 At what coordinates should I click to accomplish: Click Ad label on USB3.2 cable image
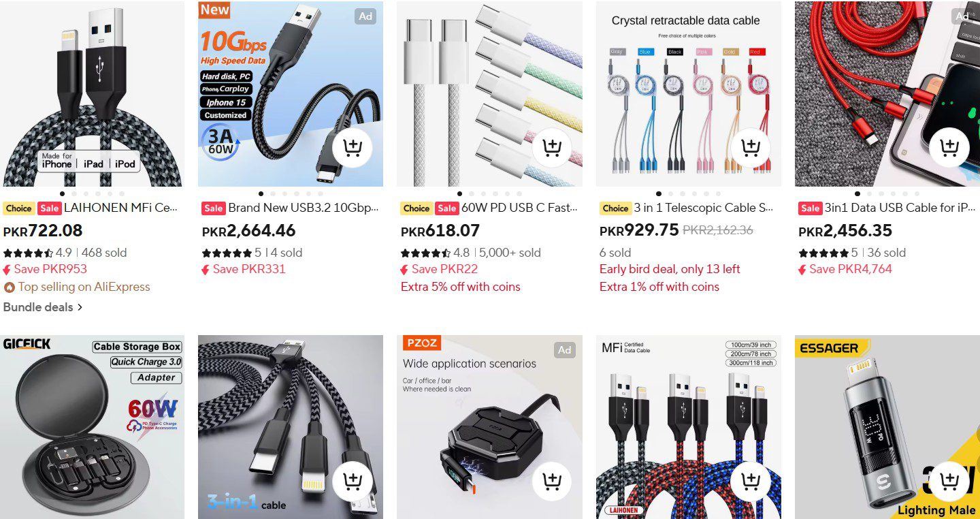[x=366, y=16]
